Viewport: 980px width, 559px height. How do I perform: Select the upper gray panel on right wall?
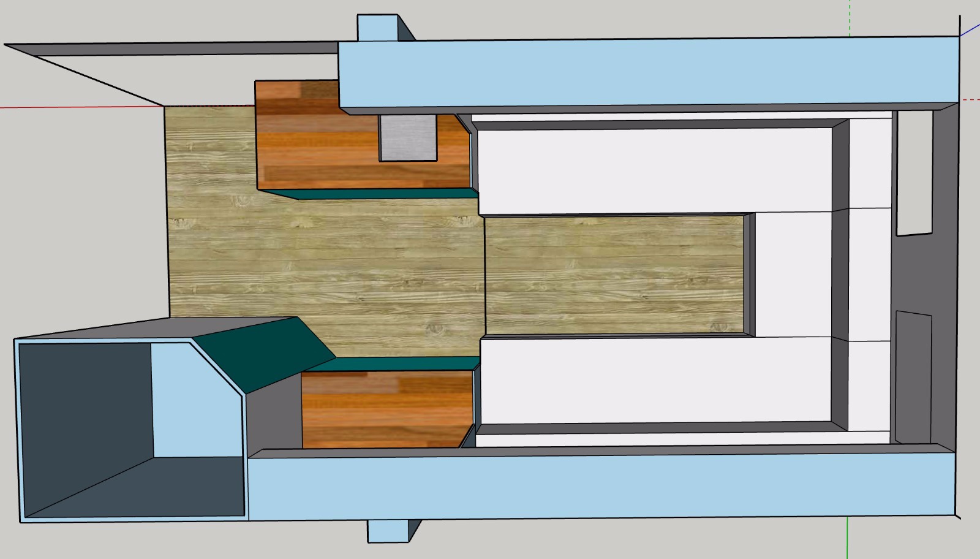coord(914,173)
